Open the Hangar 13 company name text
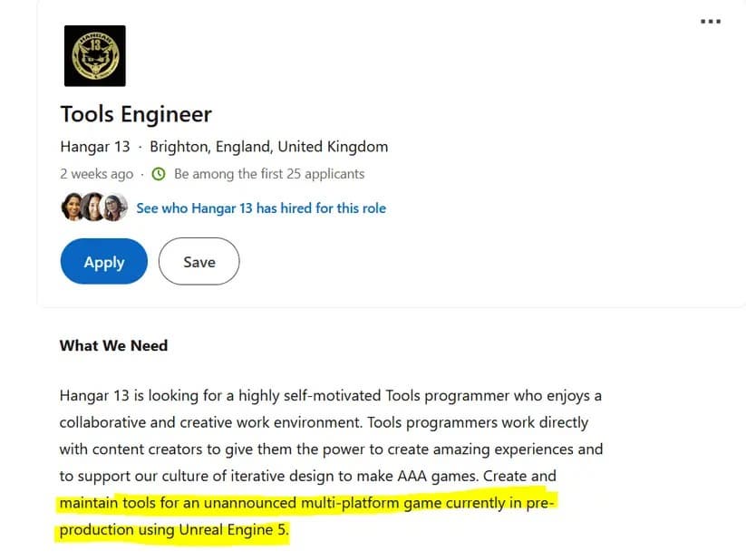The width and height of the screenshot is (746, 560). [94, 147]
